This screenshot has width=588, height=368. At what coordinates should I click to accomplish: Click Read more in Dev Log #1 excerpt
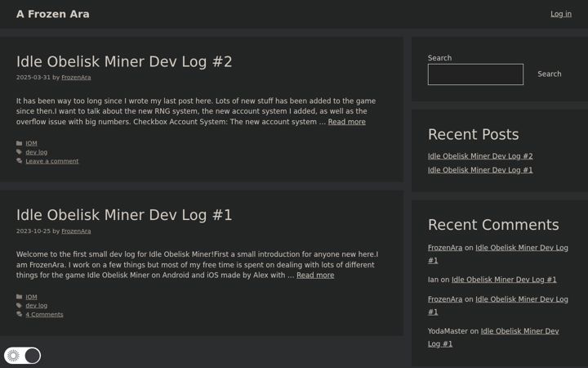pyautogui.click(x=315, y=276)
